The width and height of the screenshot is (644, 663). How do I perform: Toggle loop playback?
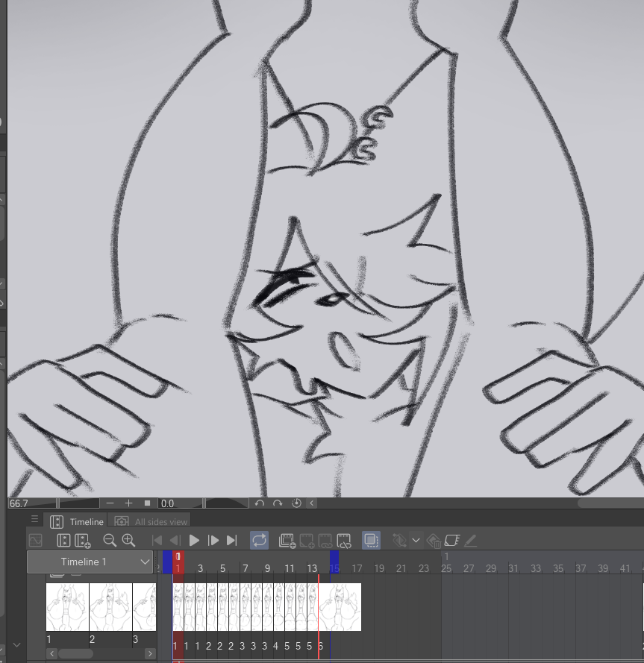pos(260,541)
